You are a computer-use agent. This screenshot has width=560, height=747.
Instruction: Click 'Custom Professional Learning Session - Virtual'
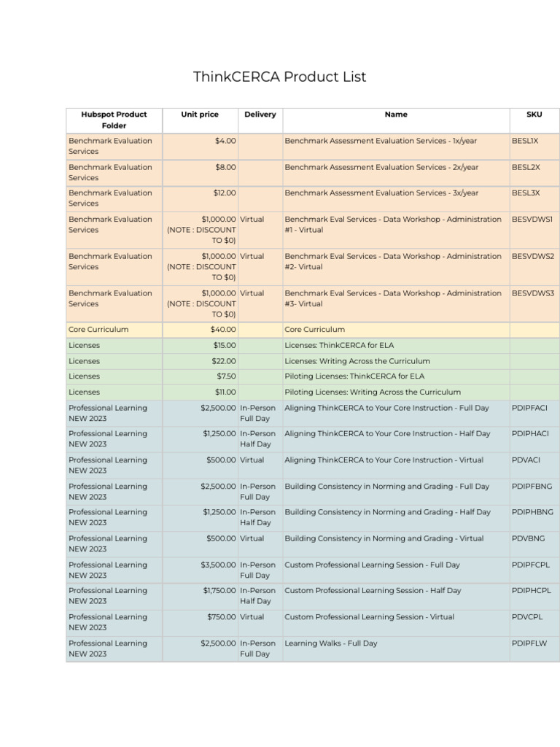point(370,617)
